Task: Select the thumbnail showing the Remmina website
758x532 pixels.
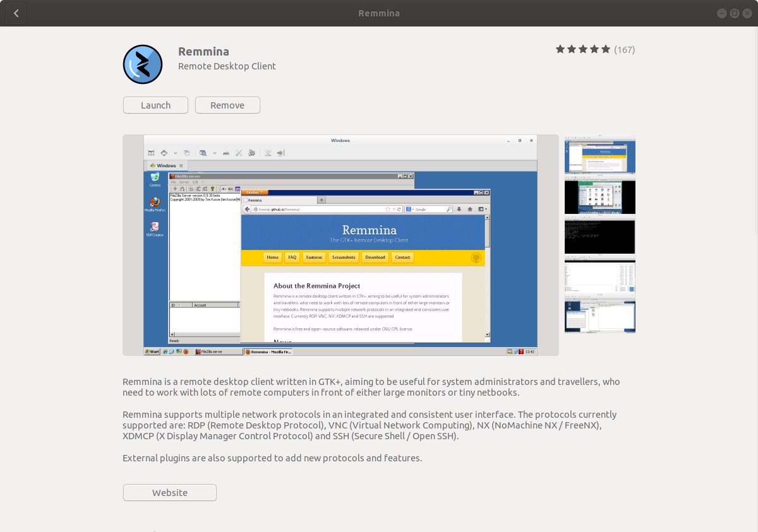Action: (x=600, y=155)
